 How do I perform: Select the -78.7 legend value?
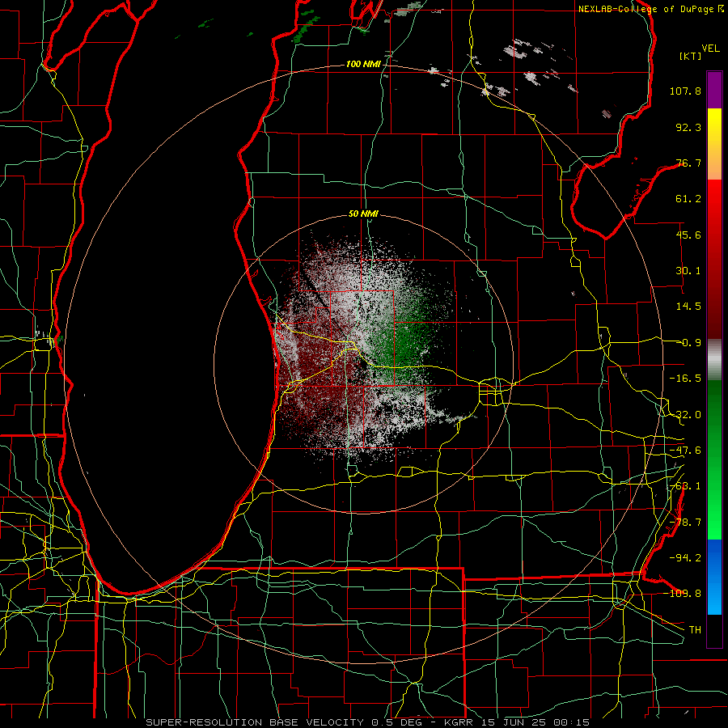[x=685, y=523]
